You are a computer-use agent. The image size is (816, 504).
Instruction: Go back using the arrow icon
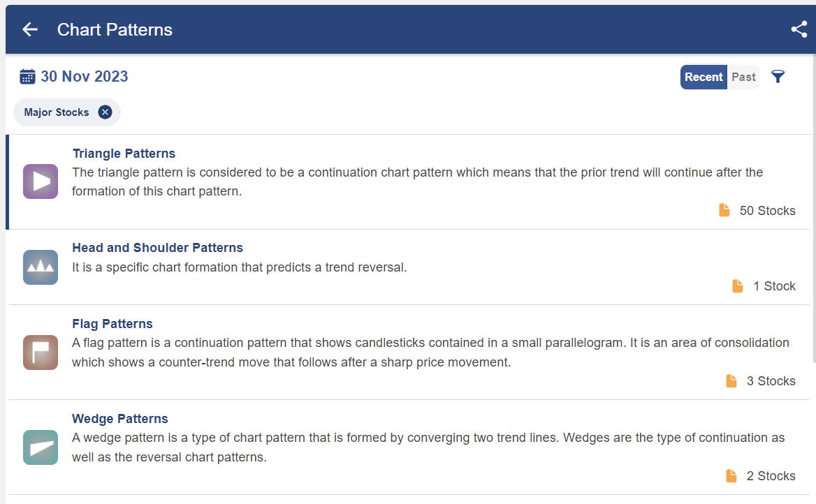tap(30, 29)
